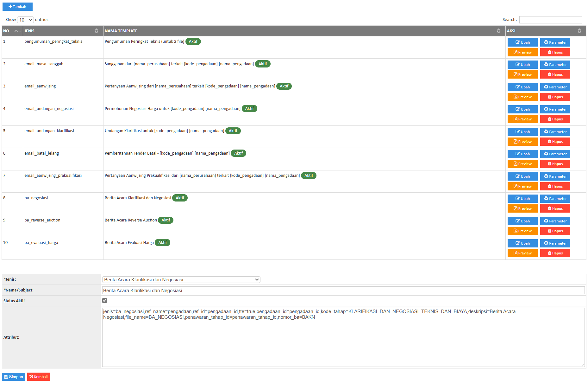The width and height of the screenshot is (588, 384).
Task: Open Parameter for email_undangan_negosiasi
Action: [555, 109]
